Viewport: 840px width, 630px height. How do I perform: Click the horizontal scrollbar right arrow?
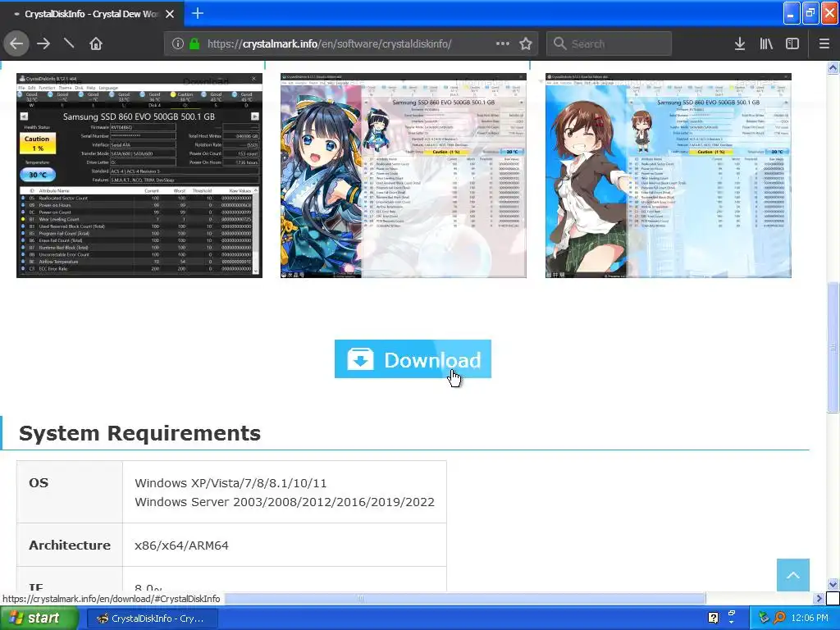tap(819, 598)
